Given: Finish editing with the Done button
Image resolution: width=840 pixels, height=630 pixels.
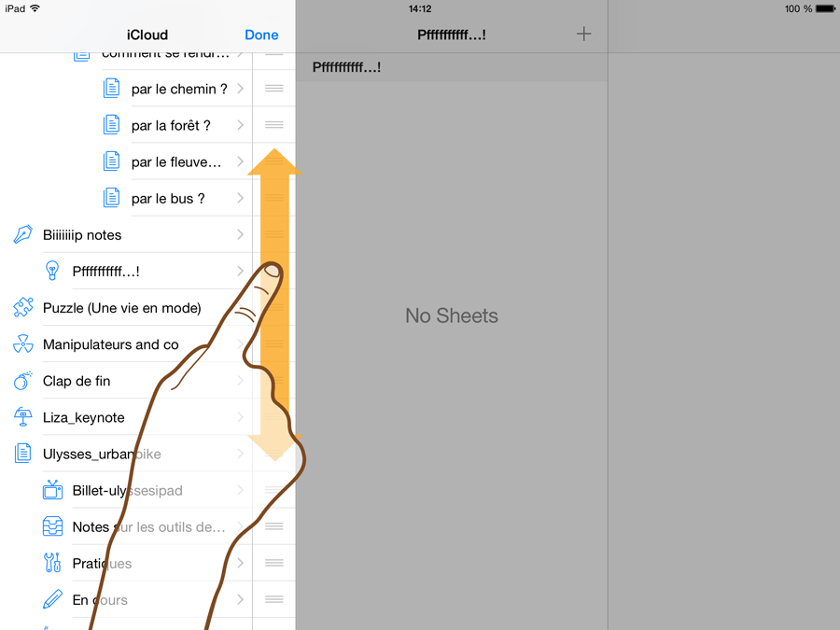Looking at the screenshot, I should click(x=261, y=35).
